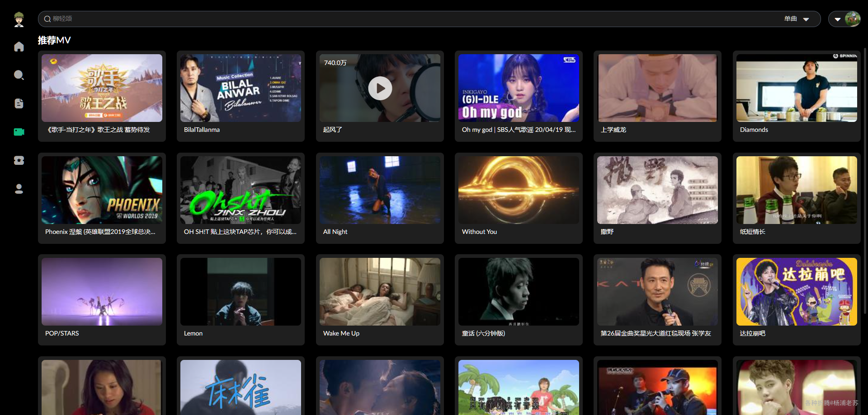The height and width of the screenshot is (415, 868).
Task: Open the 歌王之战 MV thumbnail
Action: click(102, 88)
